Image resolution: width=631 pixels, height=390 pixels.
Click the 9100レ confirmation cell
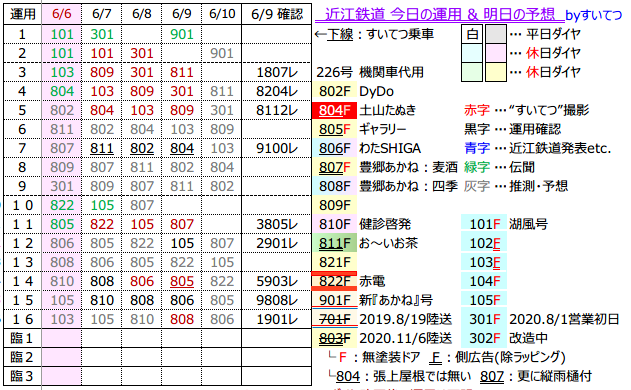click(276, 149)
